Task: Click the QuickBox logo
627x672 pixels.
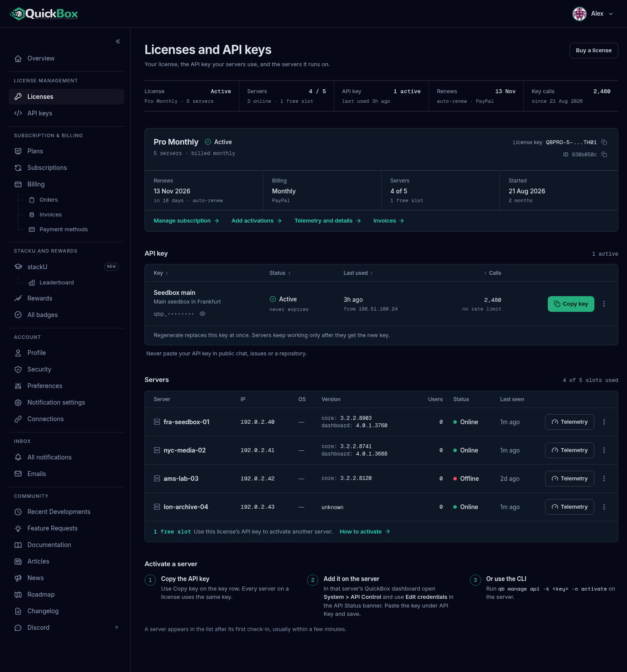Action: point(44,14)
